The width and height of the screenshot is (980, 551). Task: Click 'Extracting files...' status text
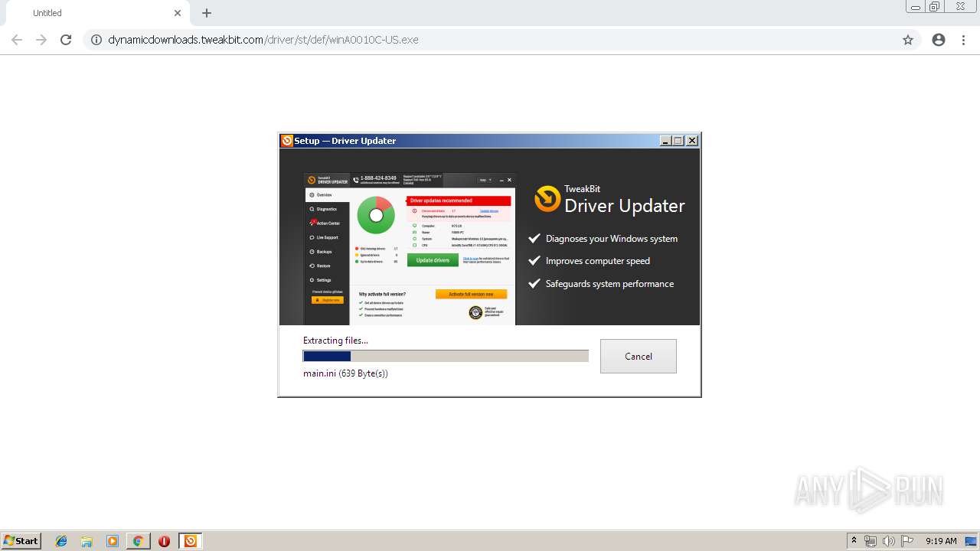[x=335, y=341]
